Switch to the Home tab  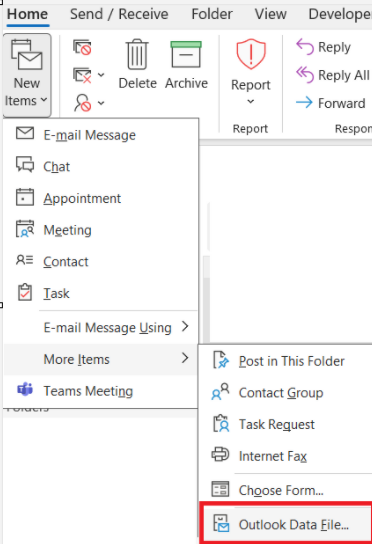pos(27,14)
